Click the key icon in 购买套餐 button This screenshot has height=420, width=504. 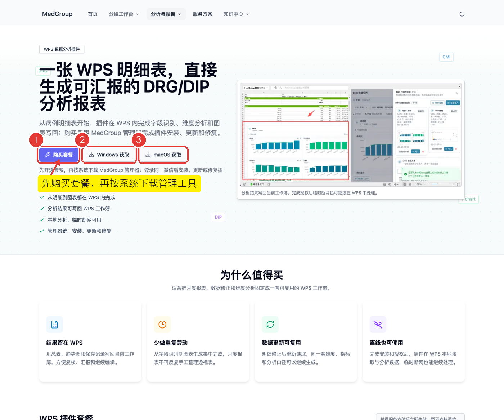(48, 155)
